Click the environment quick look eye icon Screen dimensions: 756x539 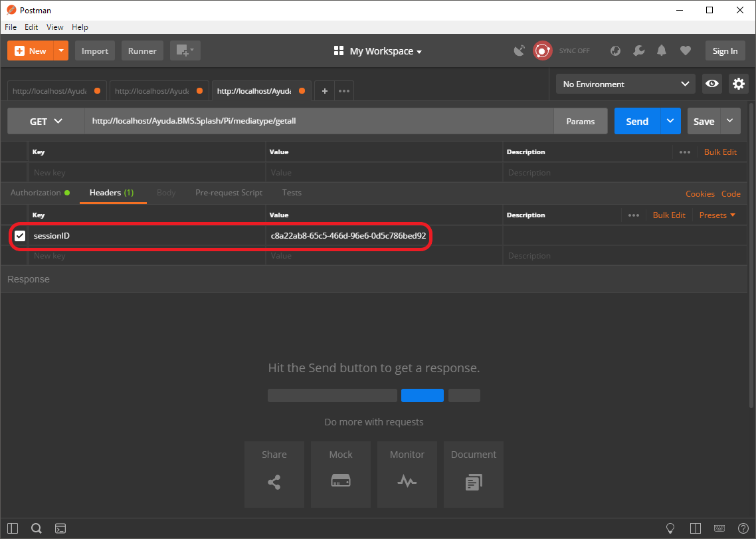(711, 84)
